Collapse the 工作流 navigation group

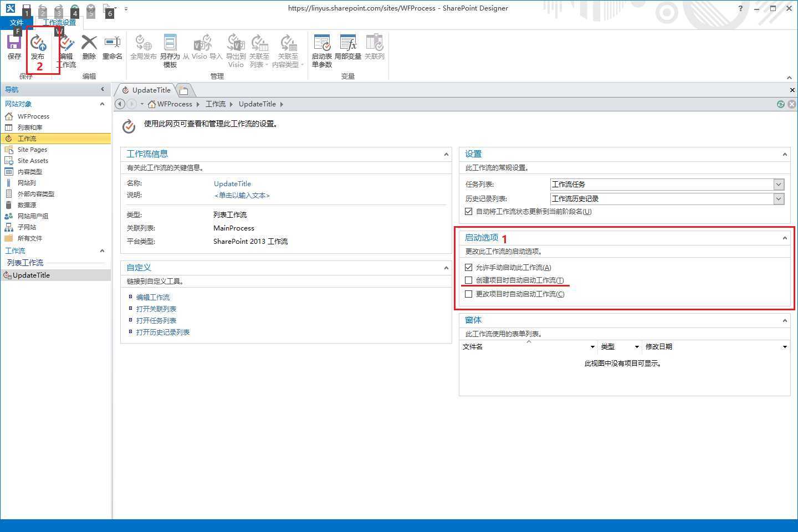click(102, 251)
